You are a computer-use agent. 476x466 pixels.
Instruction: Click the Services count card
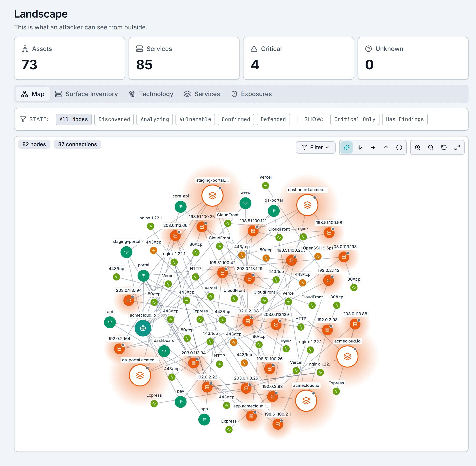tap(184, 58)
